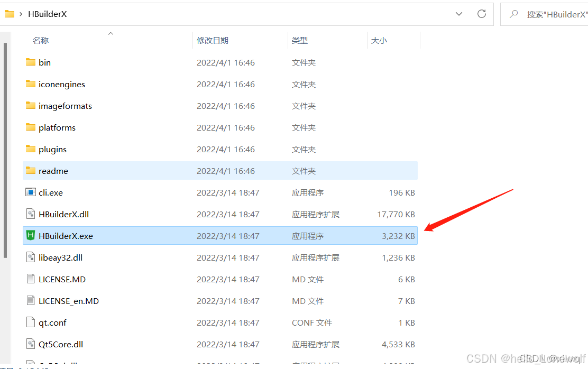Click the 4,533 KB size value

(x=398, y=344)
